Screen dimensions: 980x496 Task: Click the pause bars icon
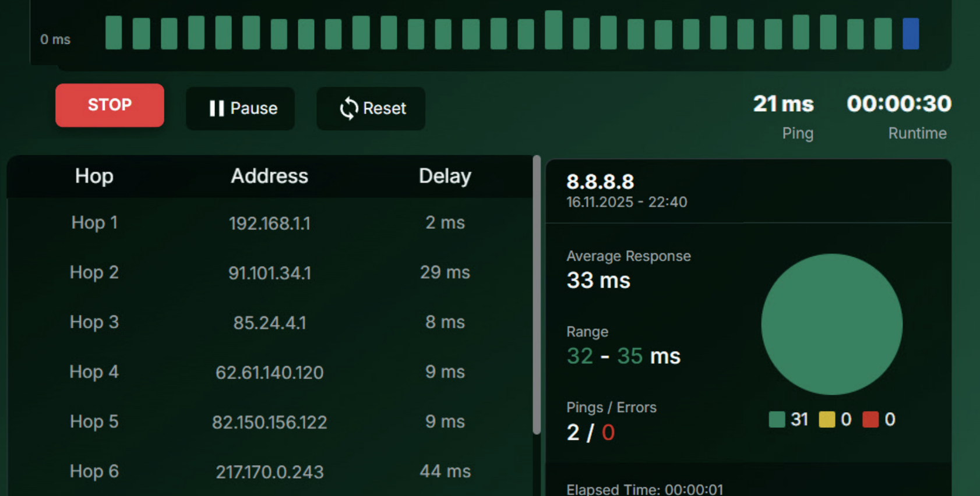point(216,108)
